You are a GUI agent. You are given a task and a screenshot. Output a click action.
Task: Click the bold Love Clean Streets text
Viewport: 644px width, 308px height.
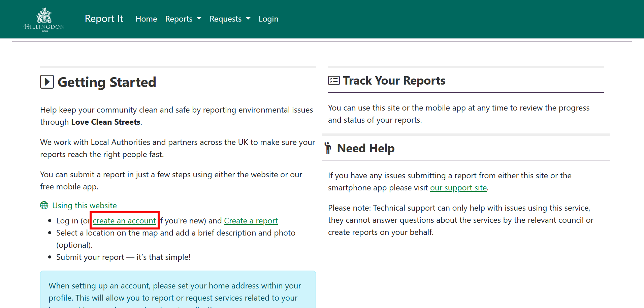pos(106,122)
